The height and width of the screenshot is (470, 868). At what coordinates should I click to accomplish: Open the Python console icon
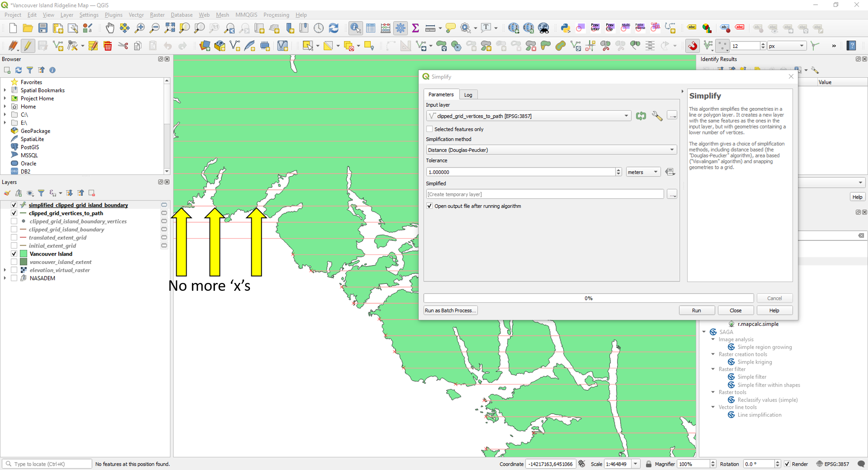tap(565, 28)
